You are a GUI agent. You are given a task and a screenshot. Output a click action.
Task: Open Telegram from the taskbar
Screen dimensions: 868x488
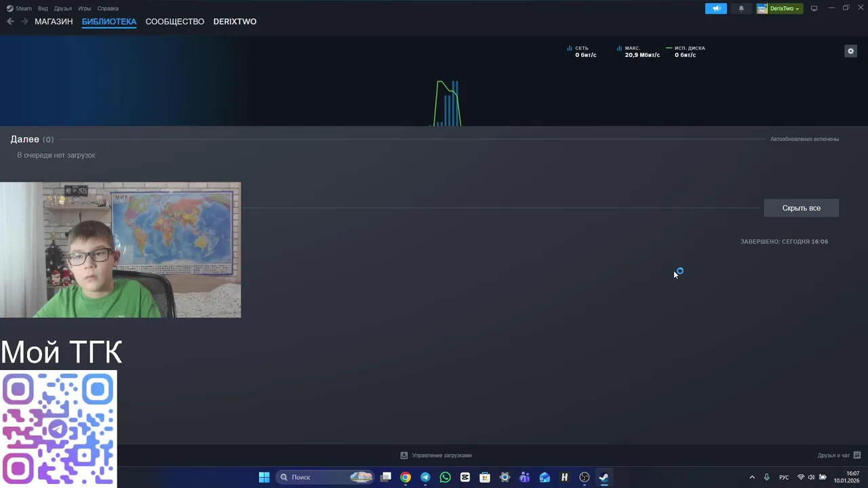[x=425, y=477]
